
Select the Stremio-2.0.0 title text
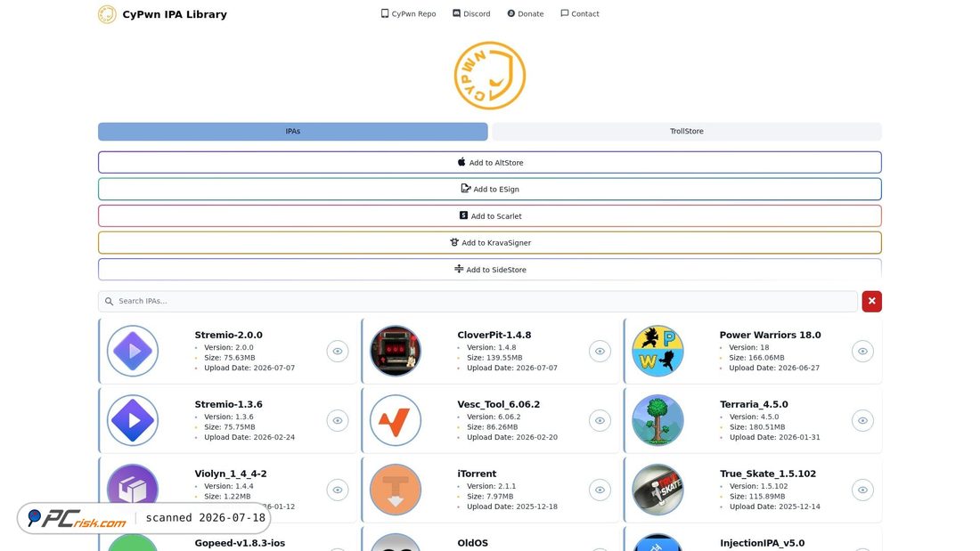(x=228, y=335)
